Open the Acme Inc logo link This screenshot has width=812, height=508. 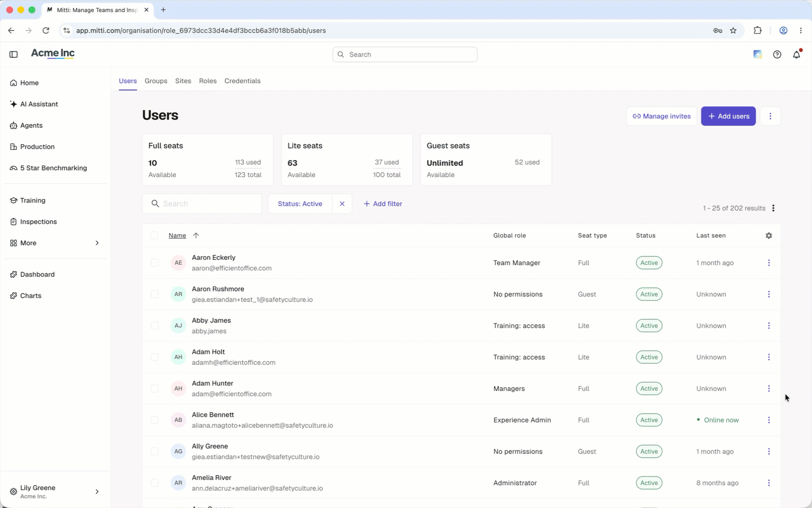pos(53,54)
